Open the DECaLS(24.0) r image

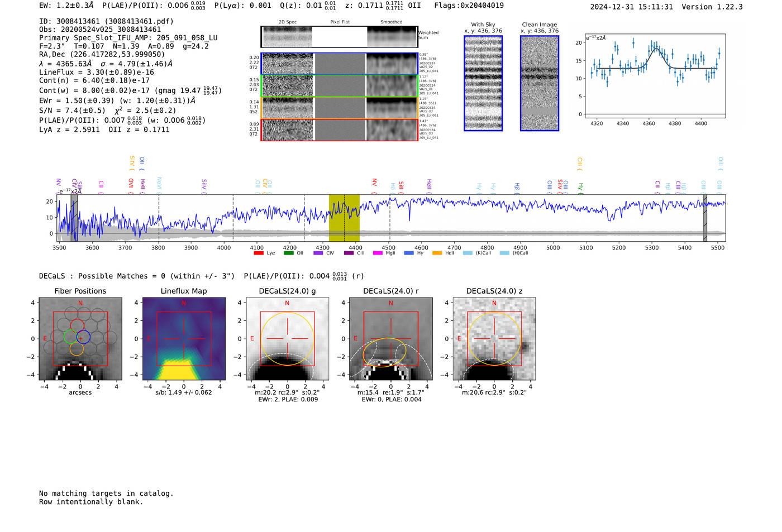[390, 339]
